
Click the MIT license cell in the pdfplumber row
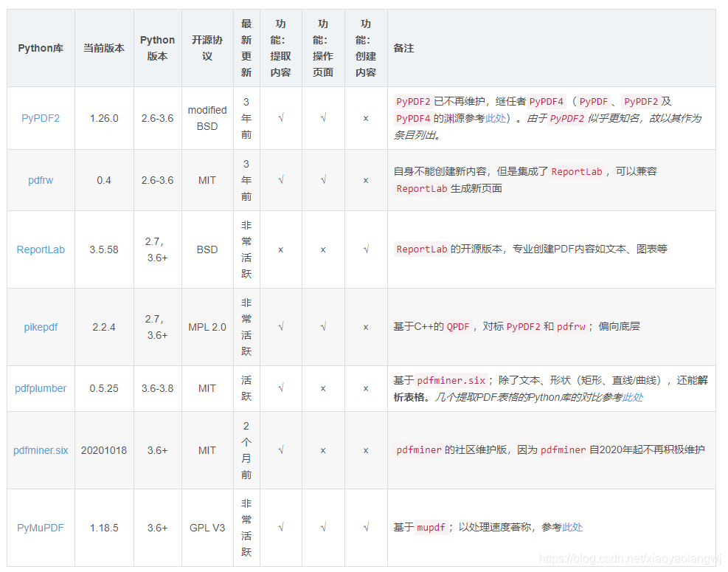[x=207, y=388]
